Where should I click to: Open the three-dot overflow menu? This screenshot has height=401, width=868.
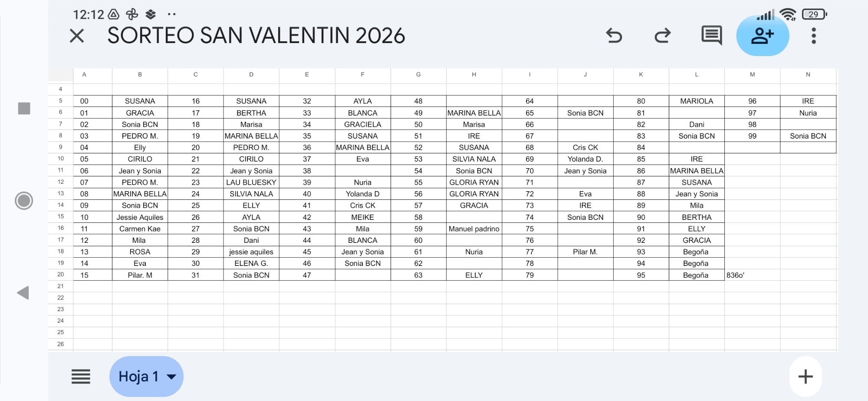[x=814, y=36]
